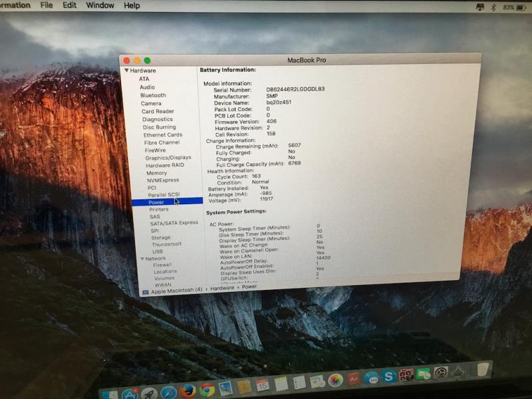Open the File menu
Image resolution: width=532 pixels, height=399 pixels.
[x=47, y=5]
